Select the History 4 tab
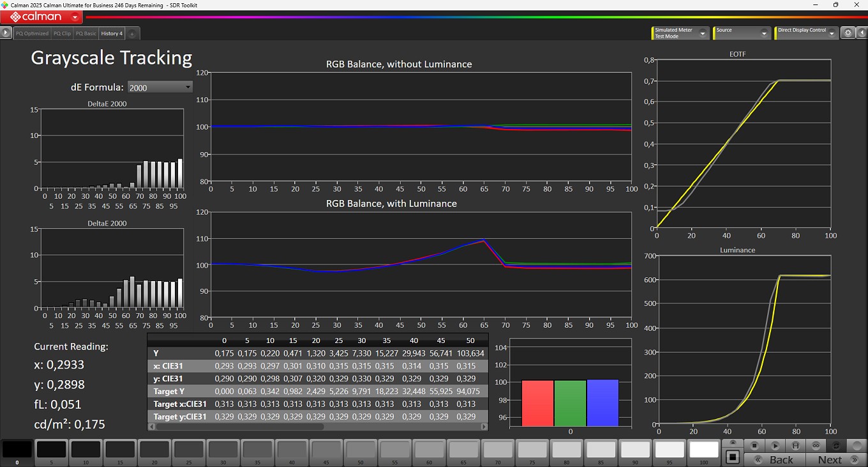The image size is (868, 467). click(x=112, y=33)
